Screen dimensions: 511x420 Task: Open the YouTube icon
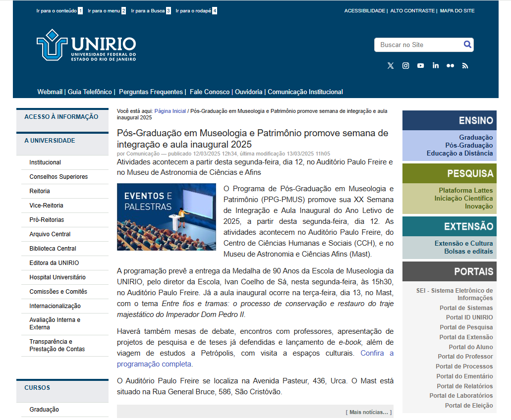point(420,66)
